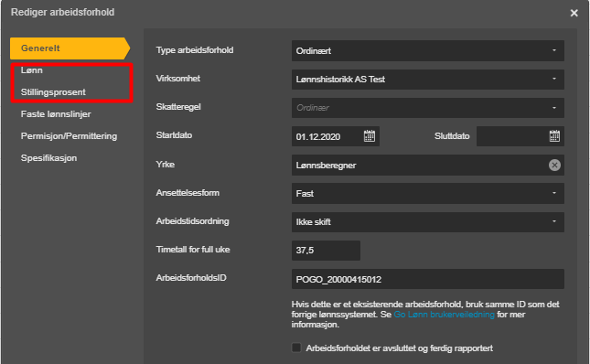Tick 'Arbeidsforholdet er avsluttet og ferdig rapportert' checkbox

coord(296,348)
